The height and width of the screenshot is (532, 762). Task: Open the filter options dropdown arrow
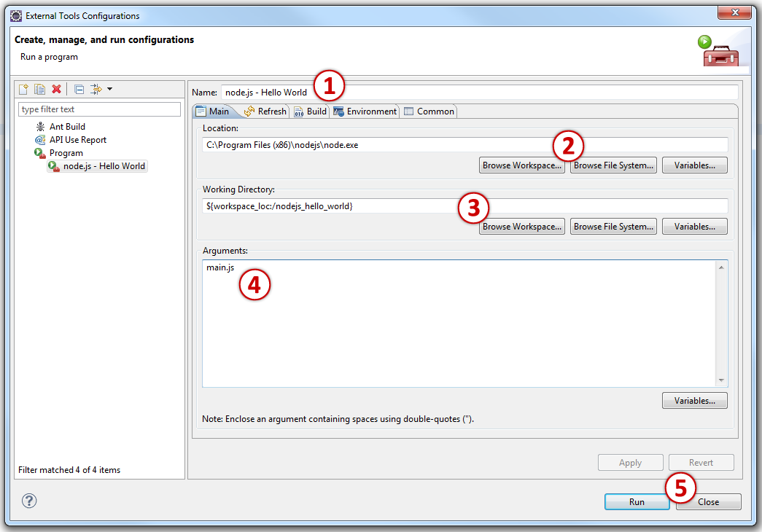109,89
